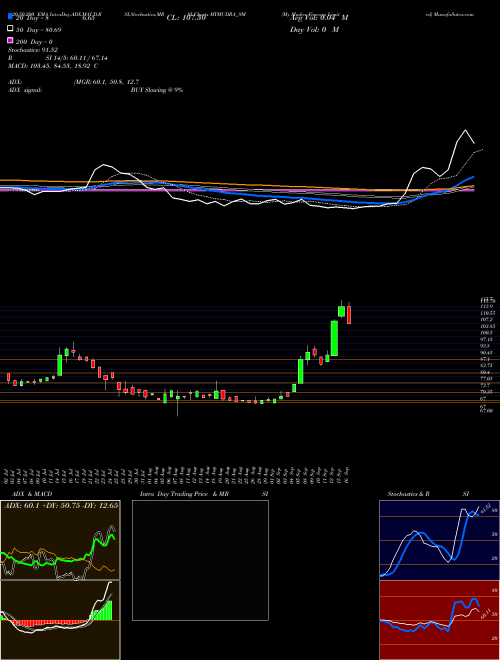Click the 'Avg Vol: 0.04 M' label
This screenshot has height=660, width=500.
click(x=319, y=18)
